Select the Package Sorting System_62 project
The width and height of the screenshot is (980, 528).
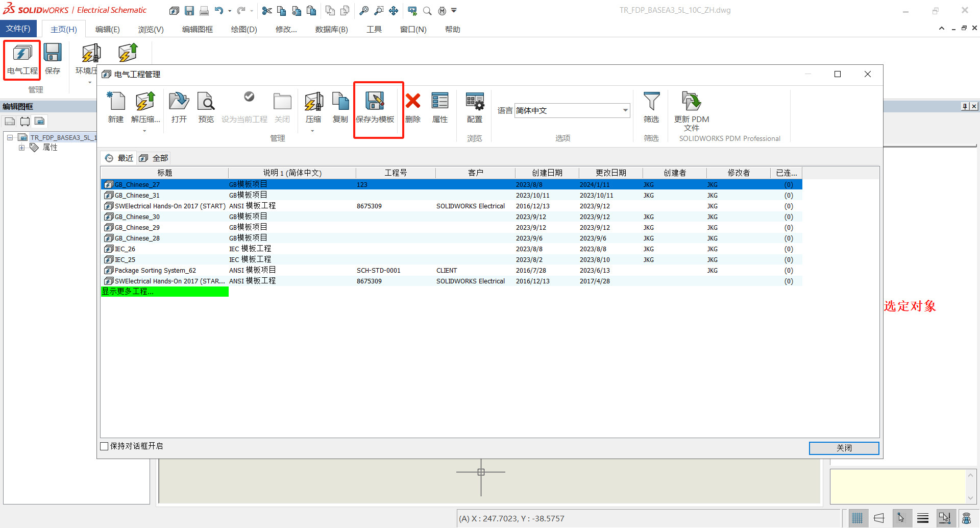(x=452, y=271)
